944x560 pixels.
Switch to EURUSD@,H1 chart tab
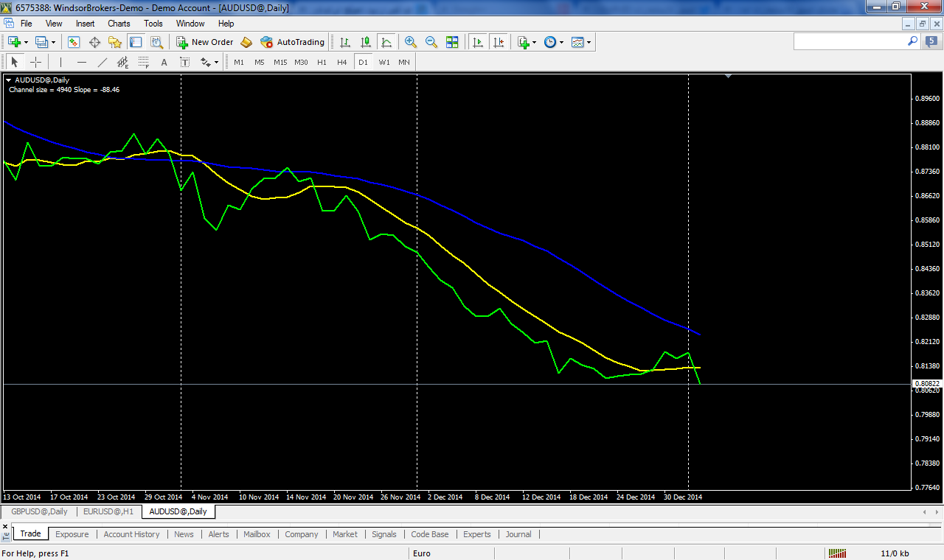pos(108,511)
